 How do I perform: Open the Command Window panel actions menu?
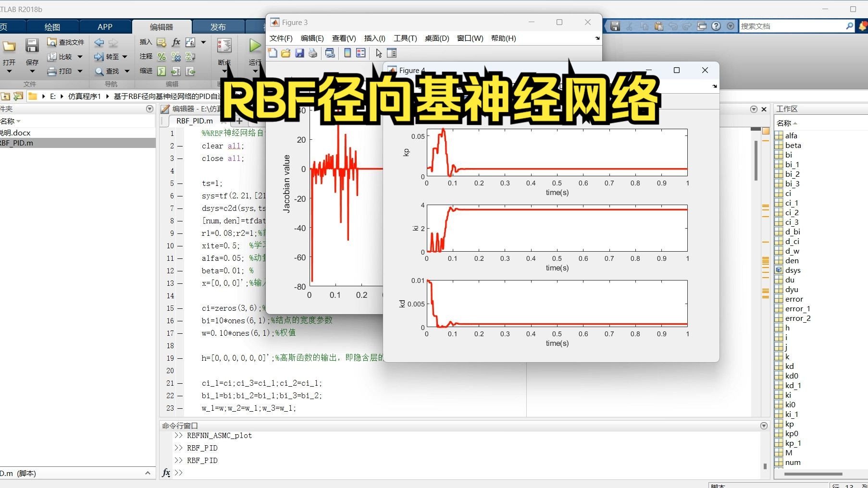coord(764,426)
